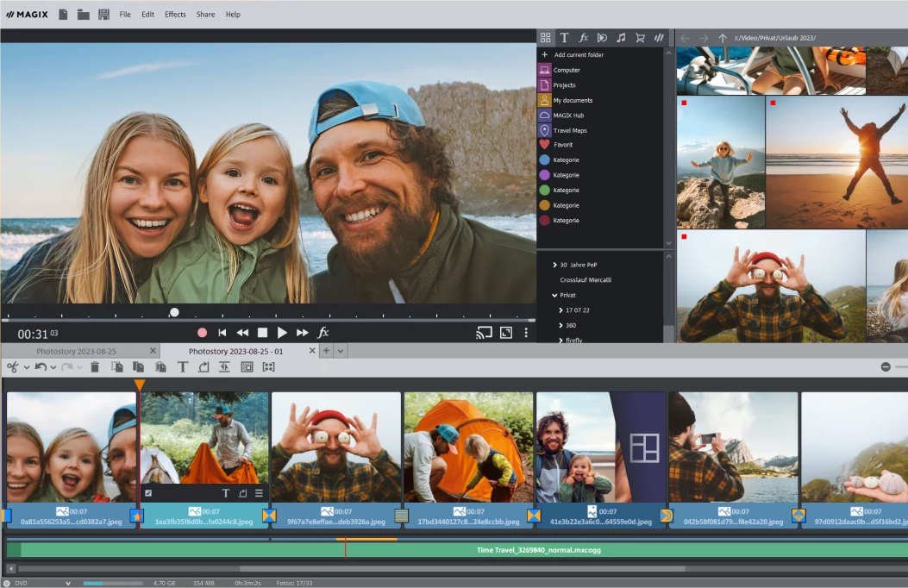Click the red marker on the jumping-girl photo thumbnail
The width and height of the screenshot is (908, 588).
(x=684, y=103)
